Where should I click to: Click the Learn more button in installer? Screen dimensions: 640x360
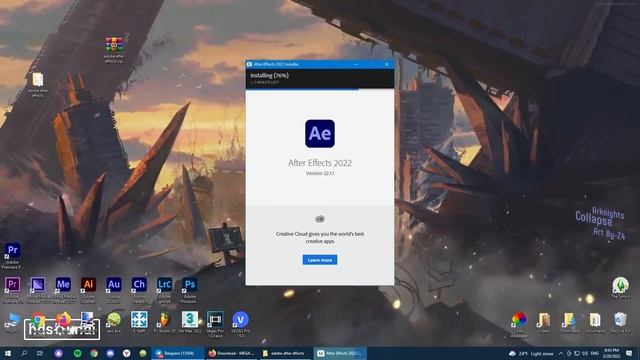click(320, 260)
